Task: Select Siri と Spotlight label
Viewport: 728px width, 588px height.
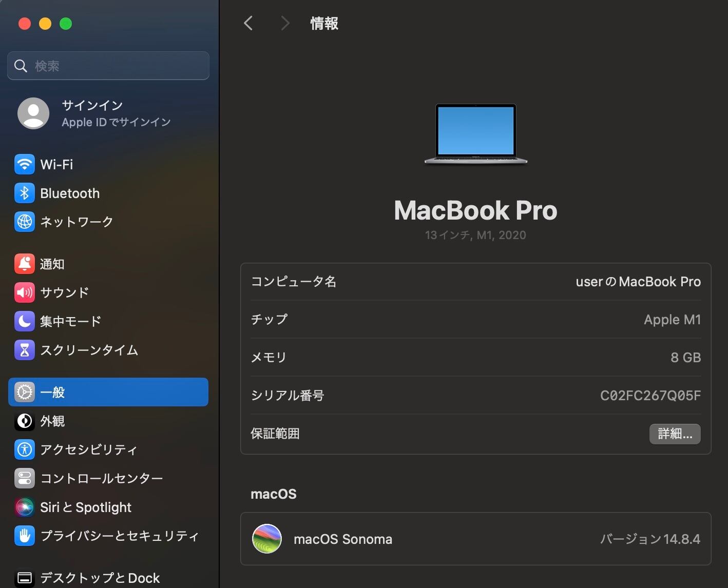Action: [x=86, y=507]
